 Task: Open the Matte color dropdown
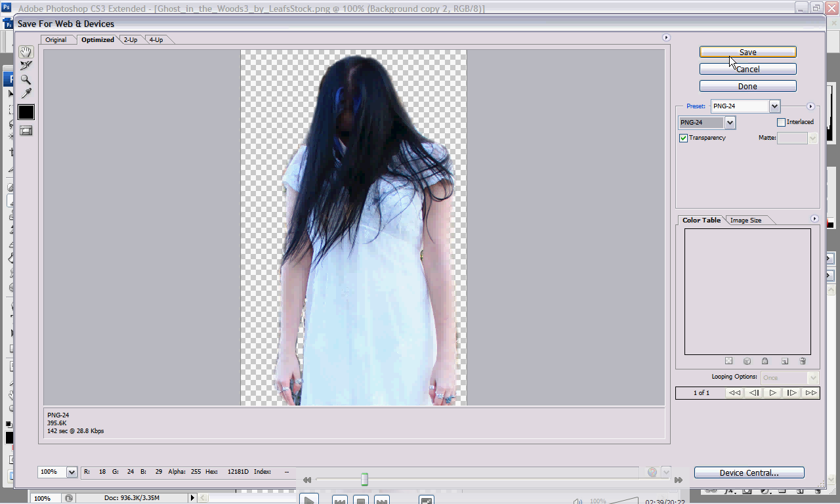[797, 138]
